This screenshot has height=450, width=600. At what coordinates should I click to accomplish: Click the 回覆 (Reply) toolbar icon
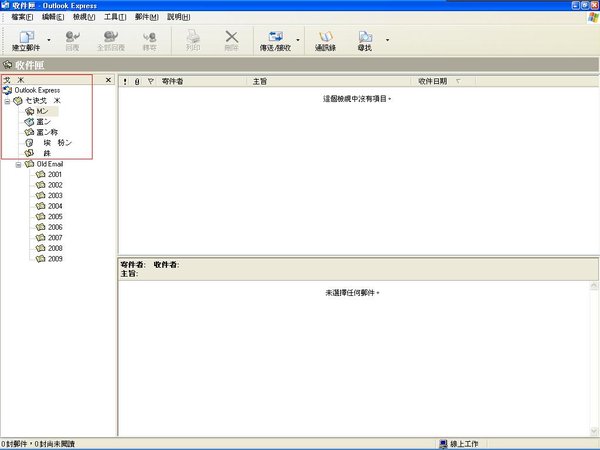72,41
